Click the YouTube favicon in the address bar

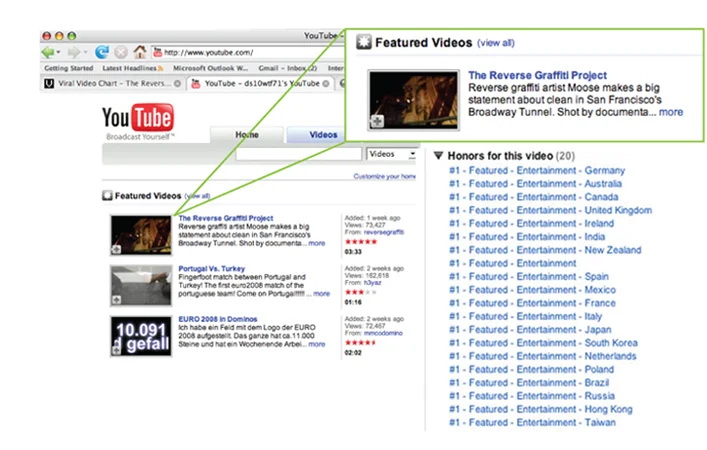click(157, 53)
